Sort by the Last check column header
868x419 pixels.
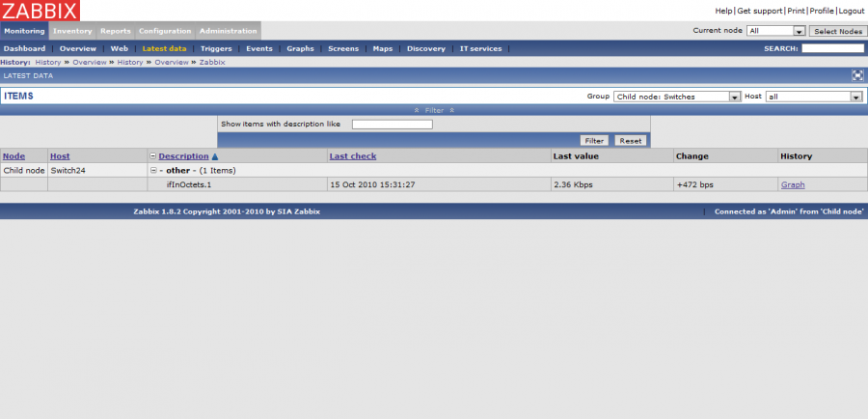[353, 156]
